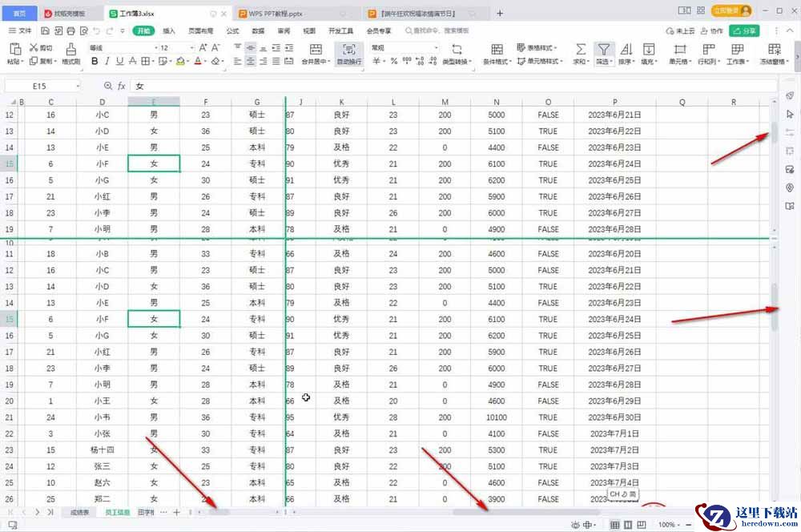Click the Cells (单元格) format icon
Viewport: 801px width, 532px height.
click(x=680, y=49)
